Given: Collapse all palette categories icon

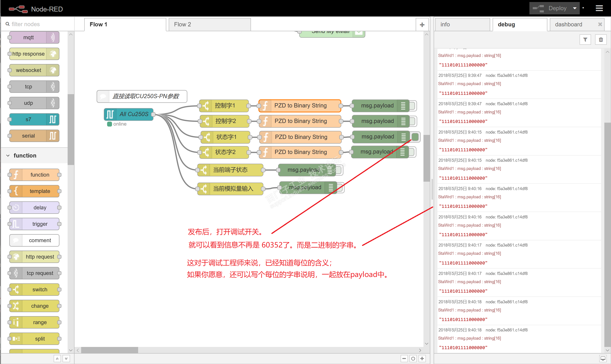Looking at the screenshot, I should point(57,358).
